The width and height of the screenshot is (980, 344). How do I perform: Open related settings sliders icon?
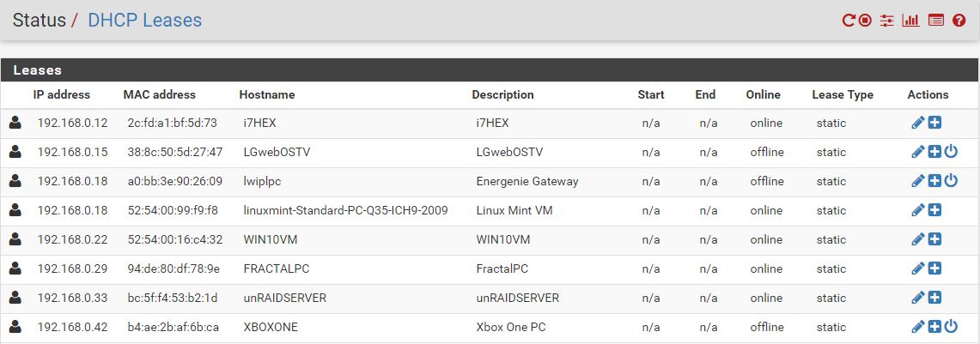click(x=887, y=21)
